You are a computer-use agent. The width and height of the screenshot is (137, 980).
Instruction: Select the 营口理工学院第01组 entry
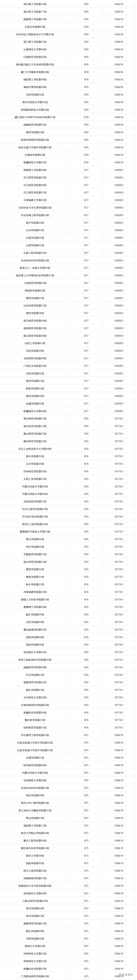[x=35, y=42]
